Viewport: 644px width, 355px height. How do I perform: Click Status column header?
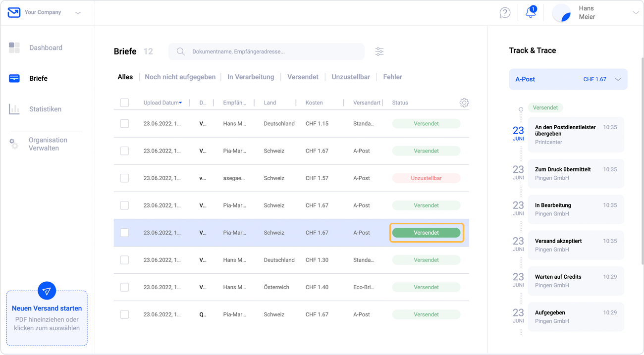400,102
